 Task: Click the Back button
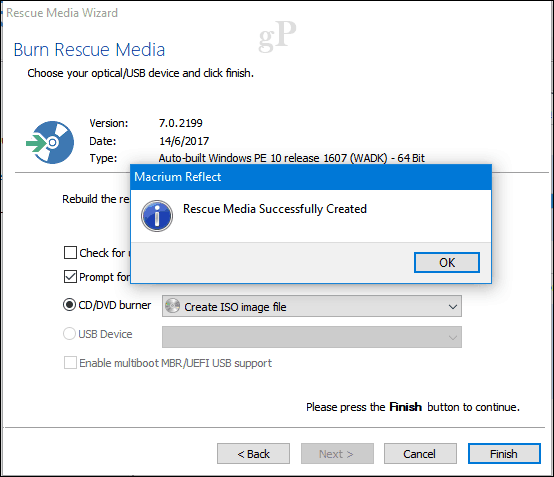(x=253, y=454)
